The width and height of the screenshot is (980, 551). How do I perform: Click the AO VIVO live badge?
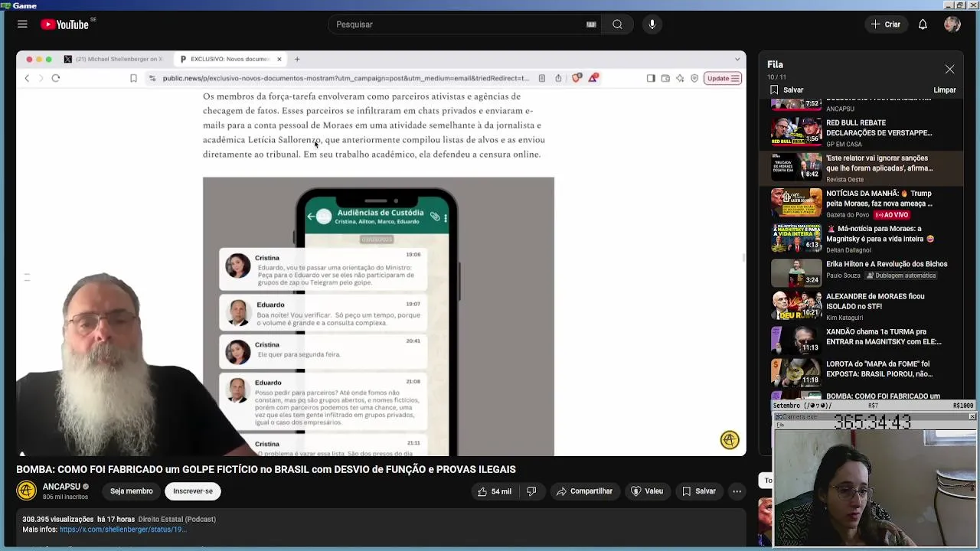(892, 215)
